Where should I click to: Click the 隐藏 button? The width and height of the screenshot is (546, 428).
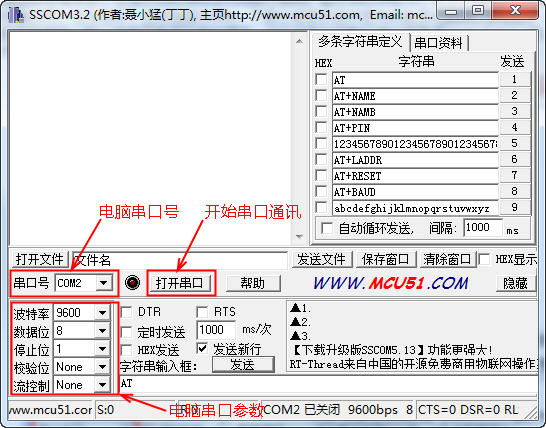click(515, 283)
